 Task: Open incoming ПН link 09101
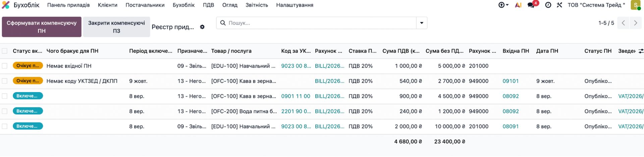tap(511, 81)
